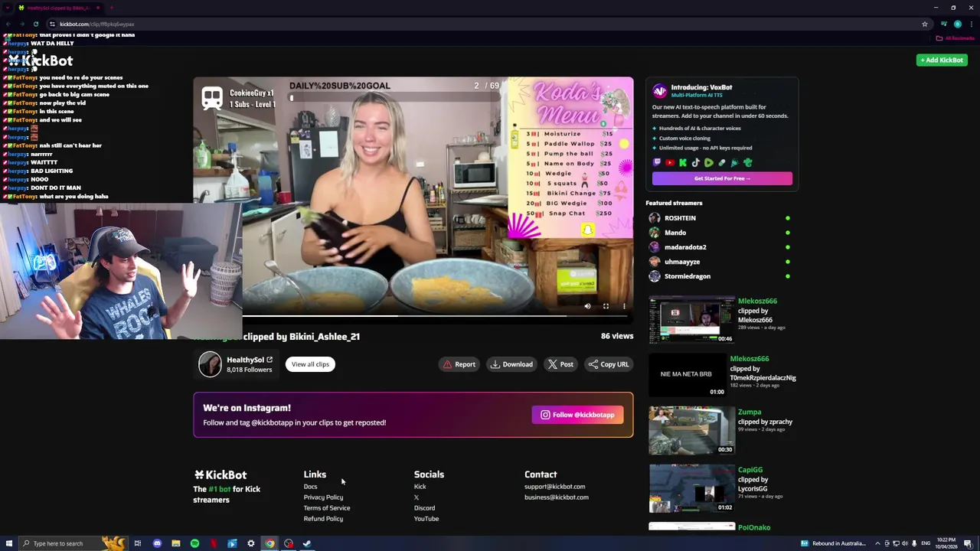The image size is (980, 551).
Task: Open the Privacy Policy footer link
Action: coord(323,497)
